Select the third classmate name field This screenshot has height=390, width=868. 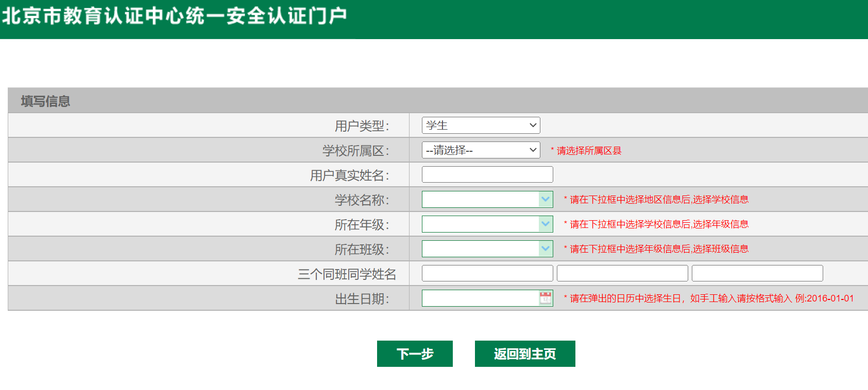(x=757, y=273)
